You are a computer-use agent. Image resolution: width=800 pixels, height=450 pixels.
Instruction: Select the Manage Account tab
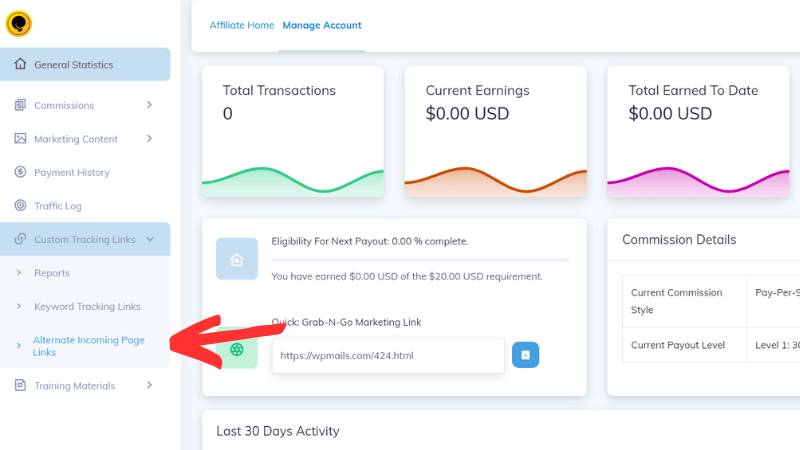[x=322, y=25]
